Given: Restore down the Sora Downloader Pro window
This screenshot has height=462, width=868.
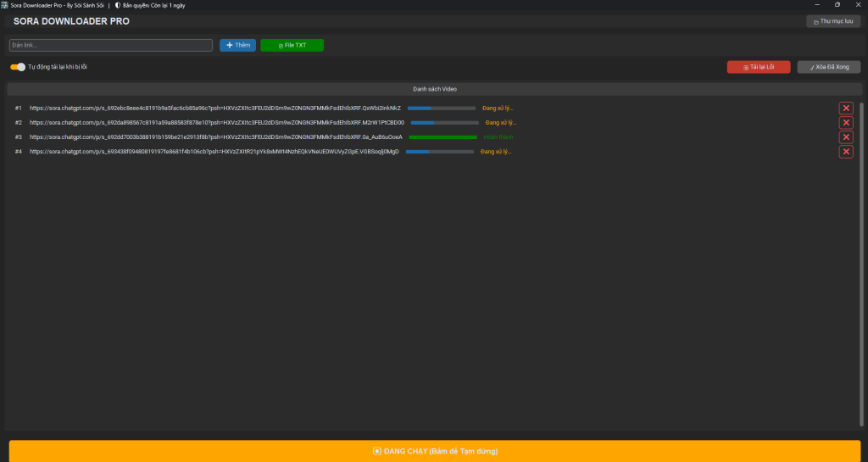Looking at the screenshot, I should 837,4.
